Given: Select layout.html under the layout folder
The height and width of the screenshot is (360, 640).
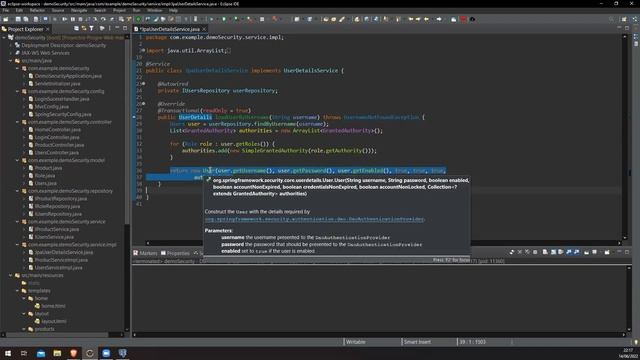Looking at the screenshot, I should [53, 321].
